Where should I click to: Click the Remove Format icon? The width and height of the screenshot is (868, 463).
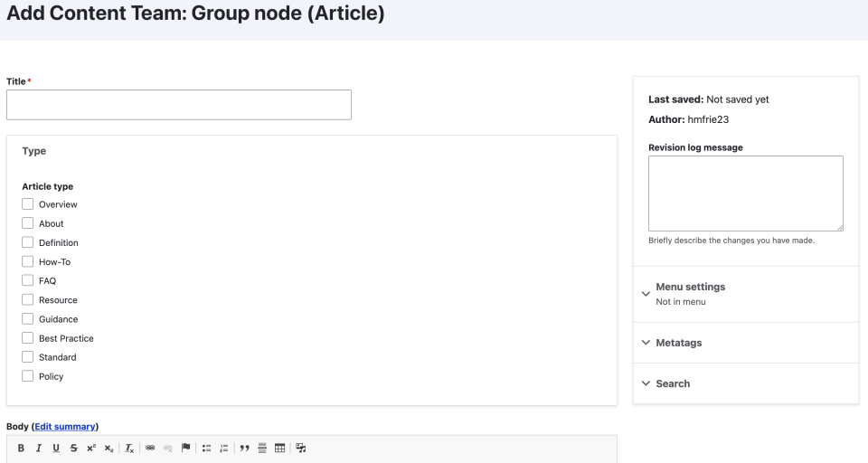click(129, 448)
